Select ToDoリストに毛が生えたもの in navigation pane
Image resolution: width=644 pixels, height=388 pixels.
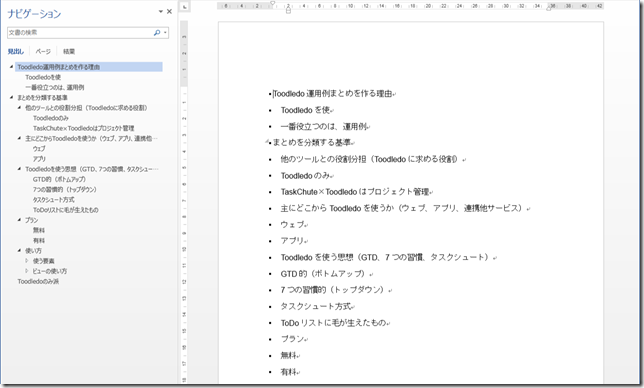point(66,210)
